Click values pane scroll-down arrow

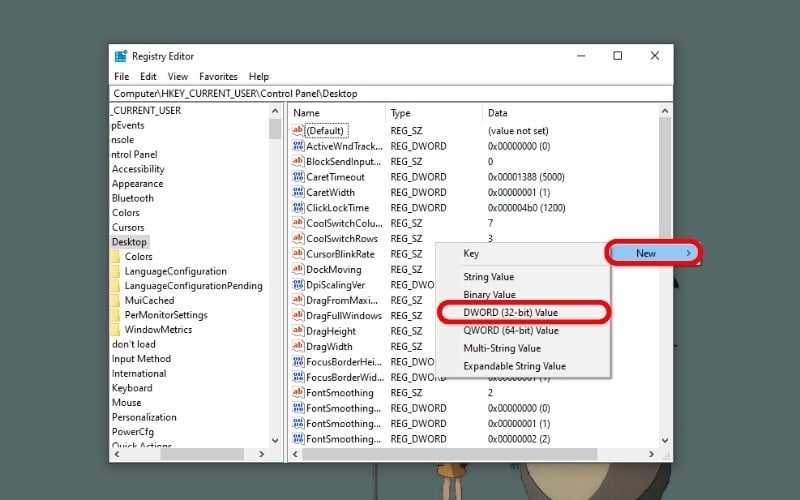coord(665,440)
